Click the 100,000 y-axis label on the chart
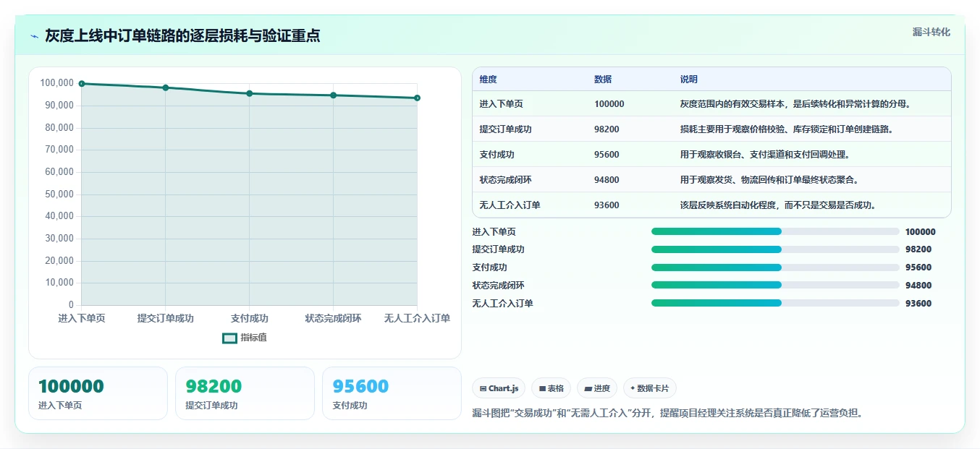Viewport: 980px width, 449px height. pyautogui.click(x=57, y=83)
